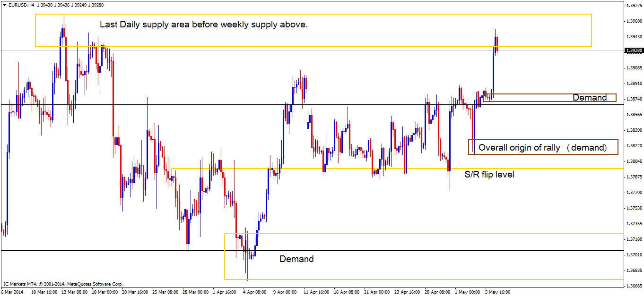This screenshot has width=644, height=296.
Task: Click the 1.38910 price axis label
Action: pyautogui.click(x=634, y=84)
